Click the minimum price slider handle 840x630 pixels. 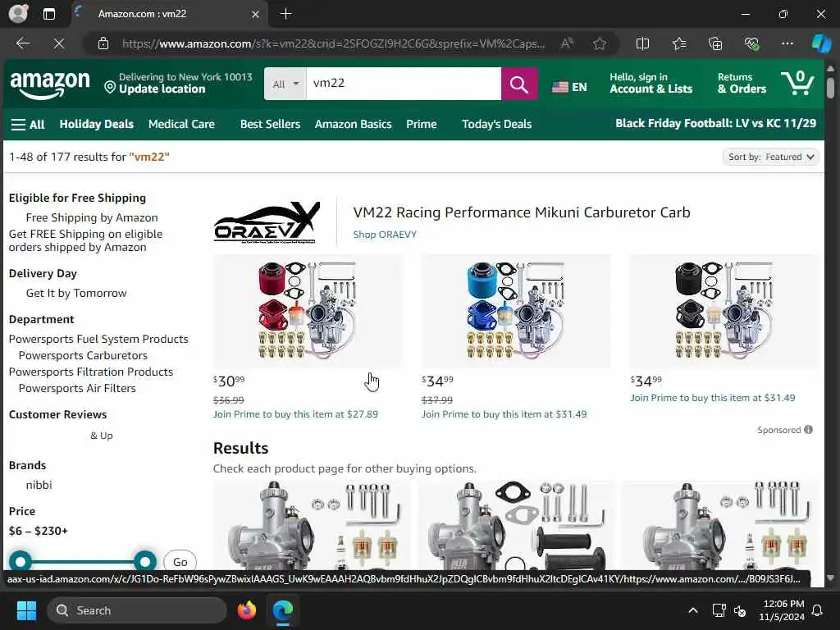[x=21, y=561]
